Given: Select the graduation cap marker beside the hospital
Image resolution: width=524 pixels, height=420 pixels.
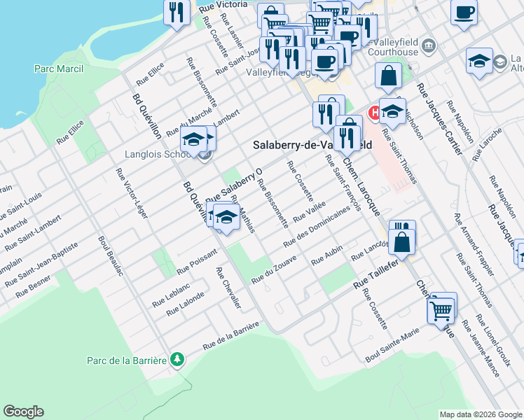Looking at the screenshot, I should pos(393,112).
